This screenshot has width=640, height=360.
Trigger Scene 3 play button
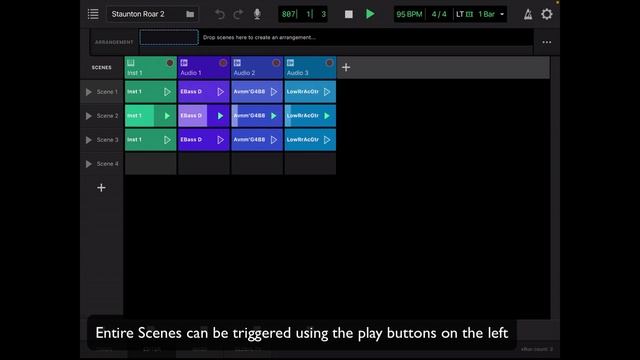coord(89,140)
